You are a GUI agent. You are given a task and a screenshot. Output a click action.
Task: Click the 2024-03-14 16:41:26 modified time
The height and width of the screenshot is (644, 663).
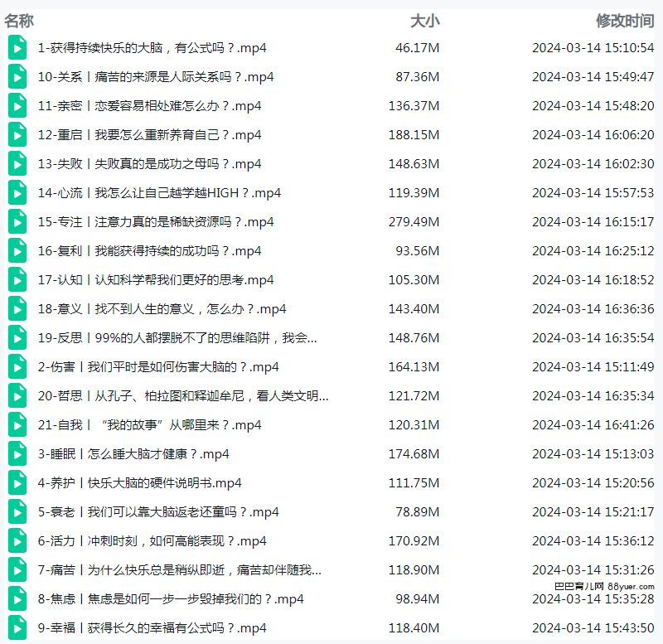[593, 425]
